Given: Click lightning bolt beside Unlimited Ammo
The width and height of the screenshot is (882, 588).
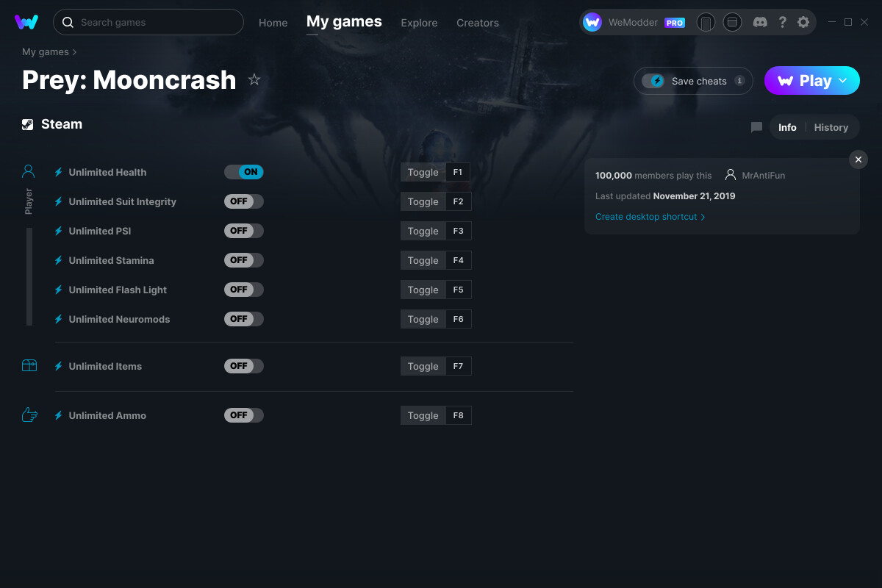Looking at the screenshot, I should [x=59, y=415].
